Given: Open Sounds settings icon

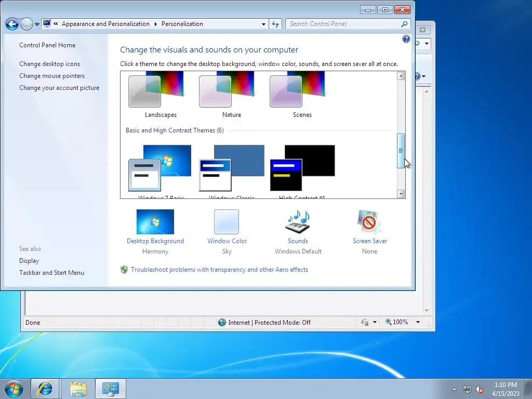Looking at the screenshot, I should pos(298,221).
